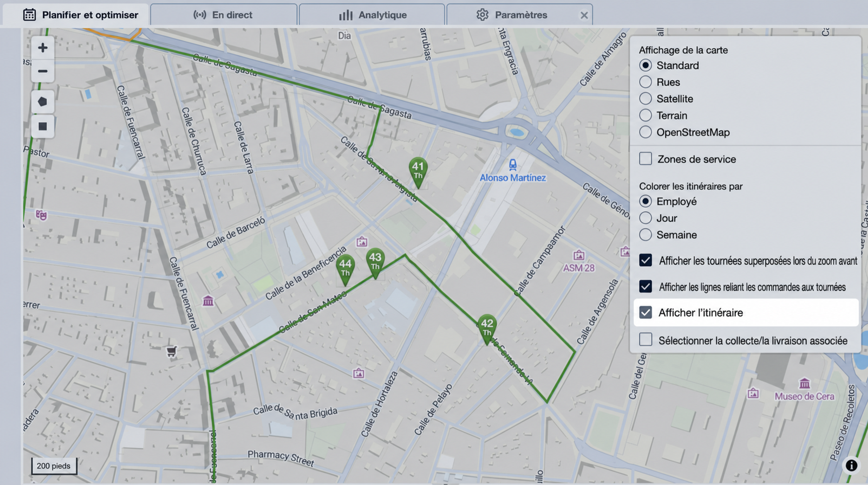The width and height of the screenshot is (868, 485).
Task: Click the gallery icon on Calle de la Beneficencia
Action: 362,242
